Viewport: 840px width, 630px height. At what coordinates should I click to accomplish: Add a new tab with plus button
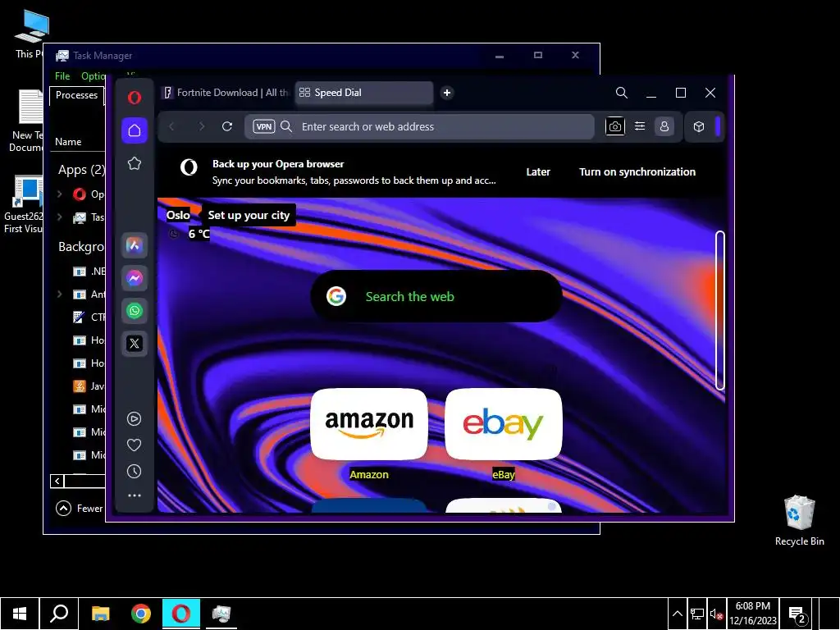point(447,93)
